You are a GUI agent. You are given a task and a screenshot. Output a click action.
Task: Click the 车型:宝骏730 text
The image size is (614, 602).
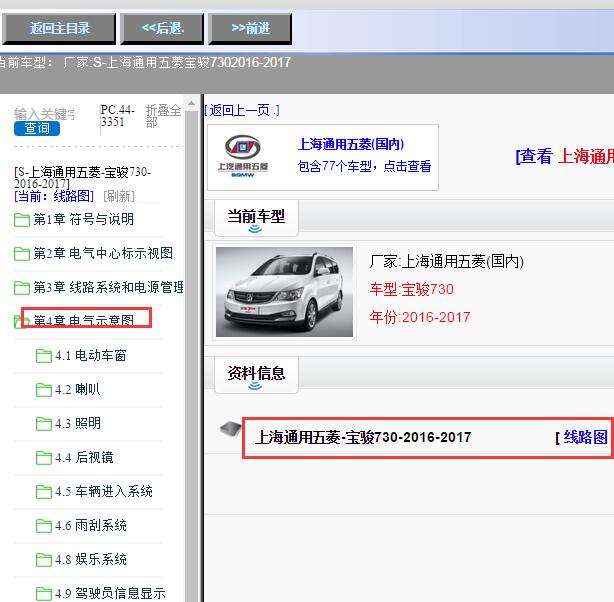[x=412, y=289]
